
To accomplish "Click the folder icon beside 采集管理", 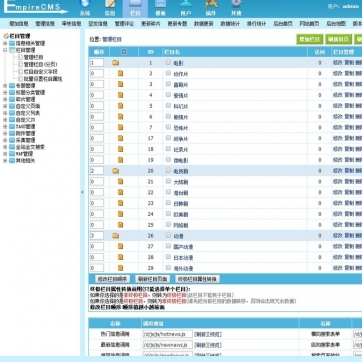I will [12, 140].
